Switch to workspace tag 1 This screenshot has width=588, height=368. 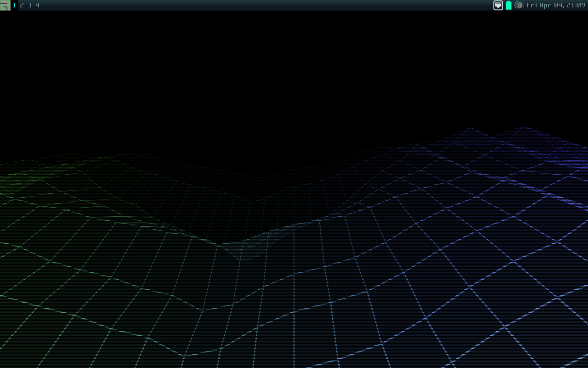click(14, 5)
